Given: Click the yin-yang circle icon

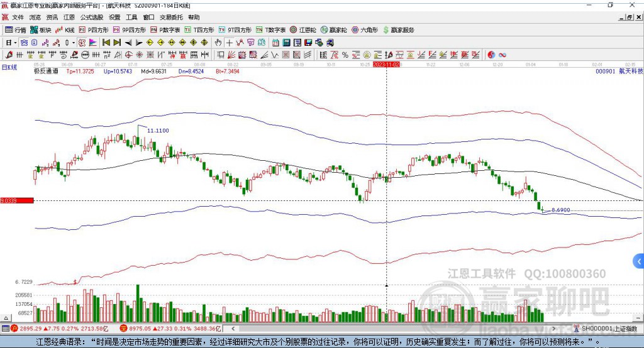Looking at the screenshot, I should coord(491,55).
